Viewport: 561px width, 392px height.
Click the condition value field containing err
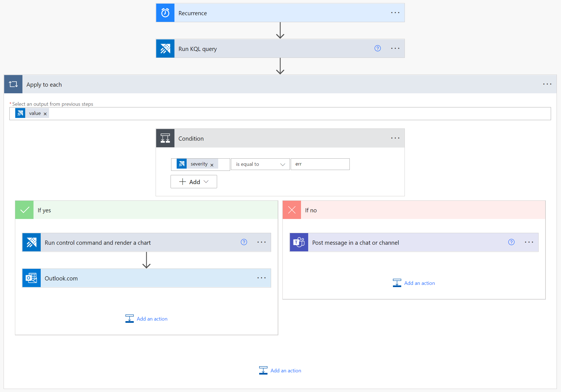click(320, 164)
